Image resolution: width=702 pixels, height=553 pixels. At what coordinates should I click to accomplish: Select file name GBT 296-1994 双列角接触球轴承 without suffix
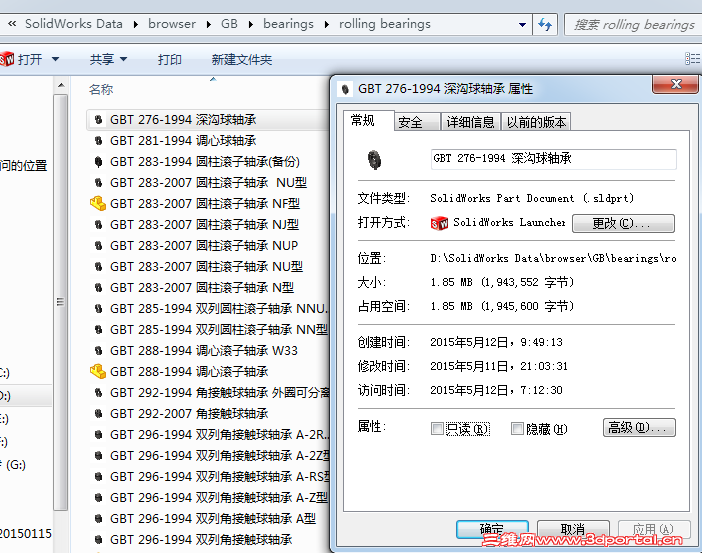[201, 540]
